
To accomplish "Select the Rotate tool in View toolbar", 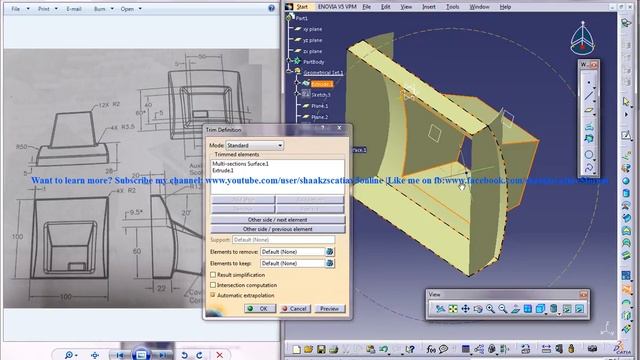I will (x=478, y=309).
